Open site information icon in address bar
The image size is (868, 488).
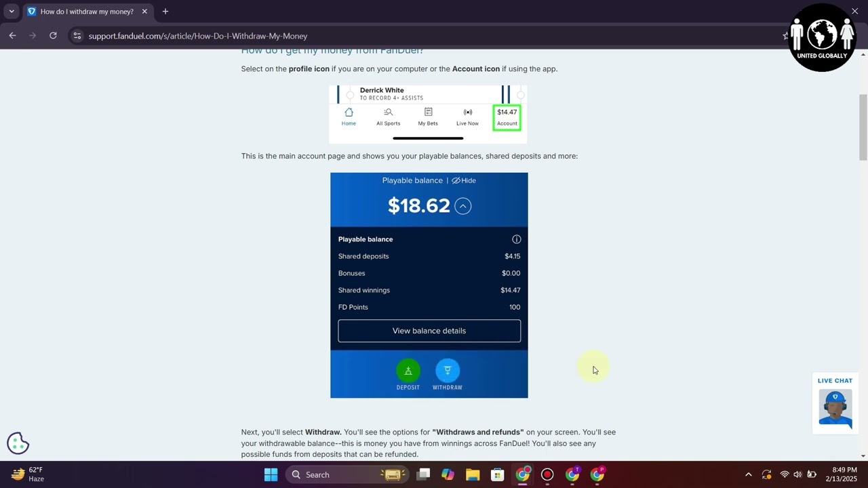[x=77, y=36]
